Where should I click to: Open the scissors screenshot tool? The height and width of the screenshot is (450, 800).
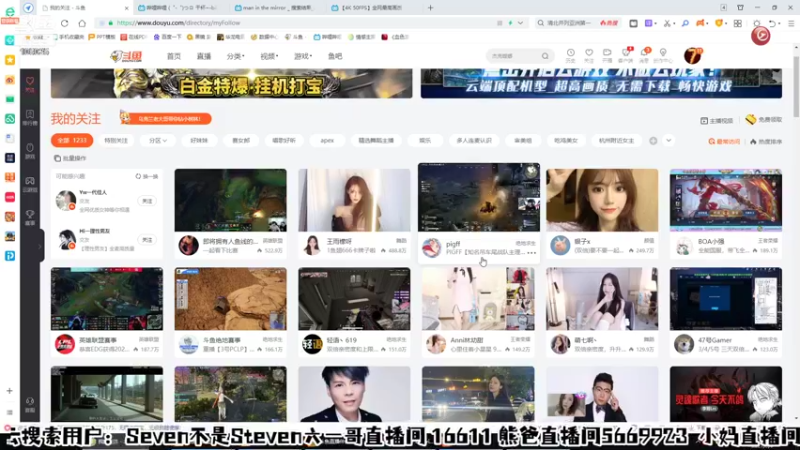[x=666, y=23]
